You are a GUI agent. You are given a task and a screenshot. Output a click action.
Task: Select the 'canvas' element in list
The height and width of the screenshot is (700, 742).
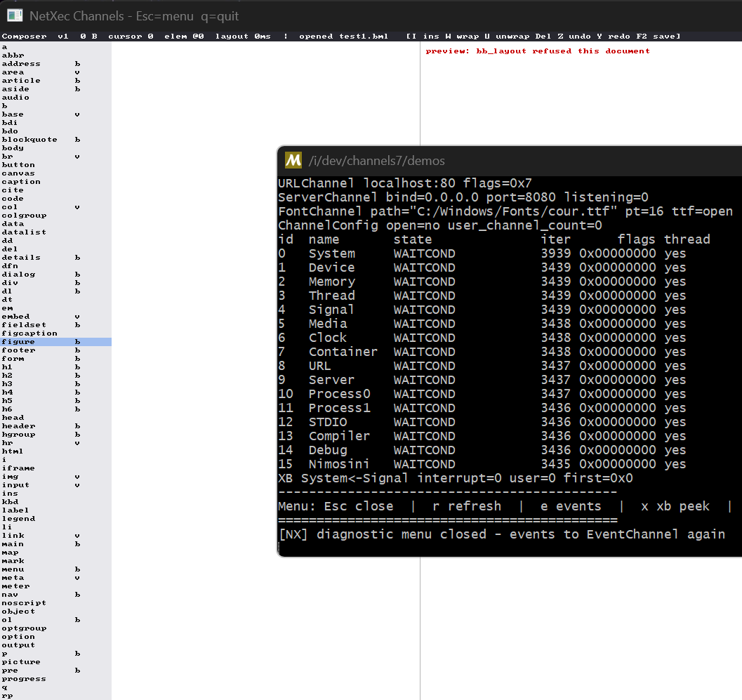click(x=56, y=173)
